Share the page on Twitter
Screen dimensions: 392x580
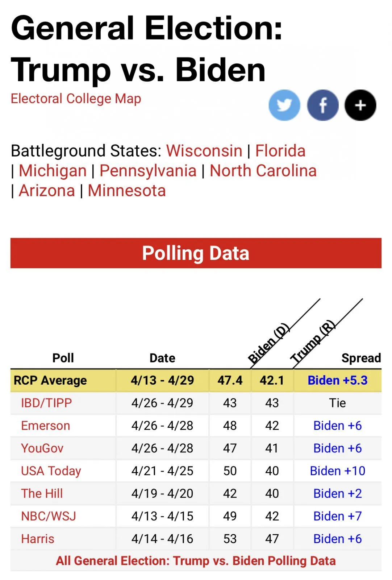284,105
